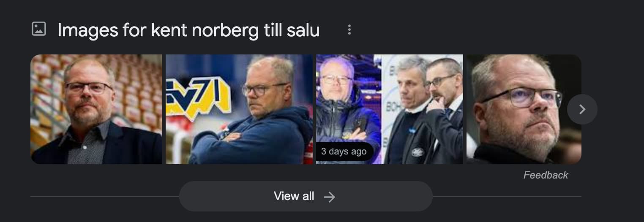The image size is (644, 222).
Task: Open the "Images for kent norberg till salu" heading
Action: pyautogui.click(x=188, y=30)
